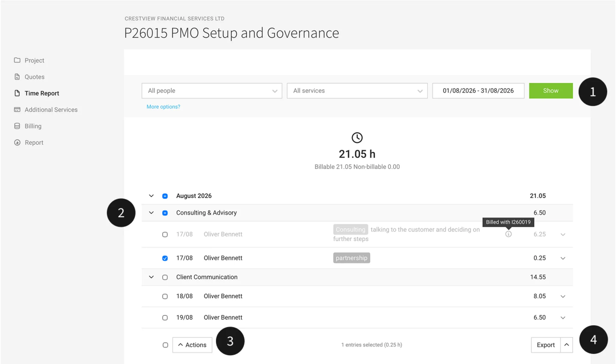The height and width of the screenshot is (364, 616).
Task: Open the All services dropdown
Action: (357, 91)
